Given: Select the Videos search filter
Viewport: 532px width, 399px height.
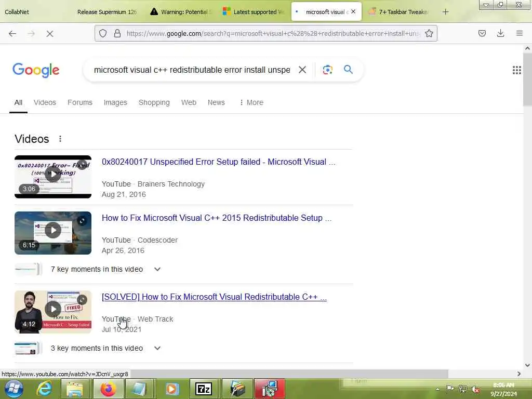Looking at the screenshot, I should point(45,102).
